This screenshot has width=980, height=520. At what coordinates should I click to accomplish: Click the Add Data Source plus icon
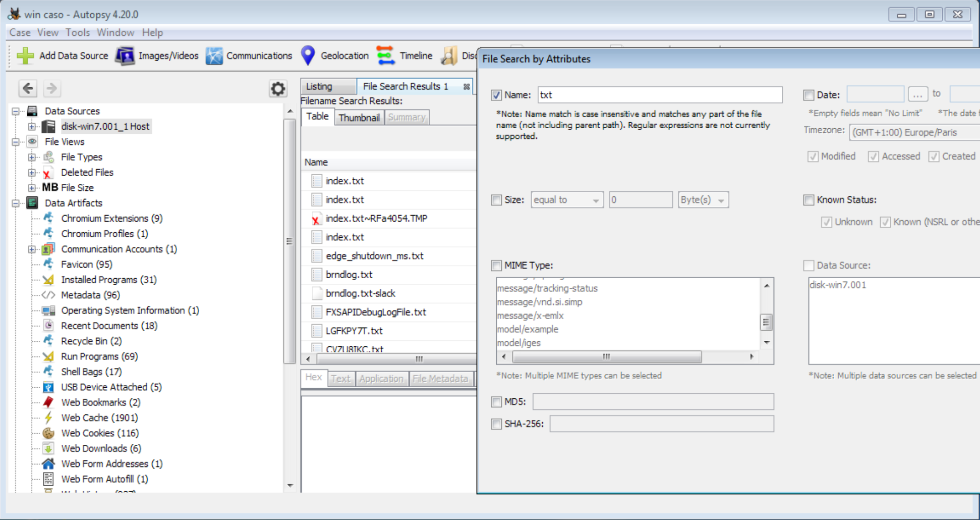coord(25,56)
